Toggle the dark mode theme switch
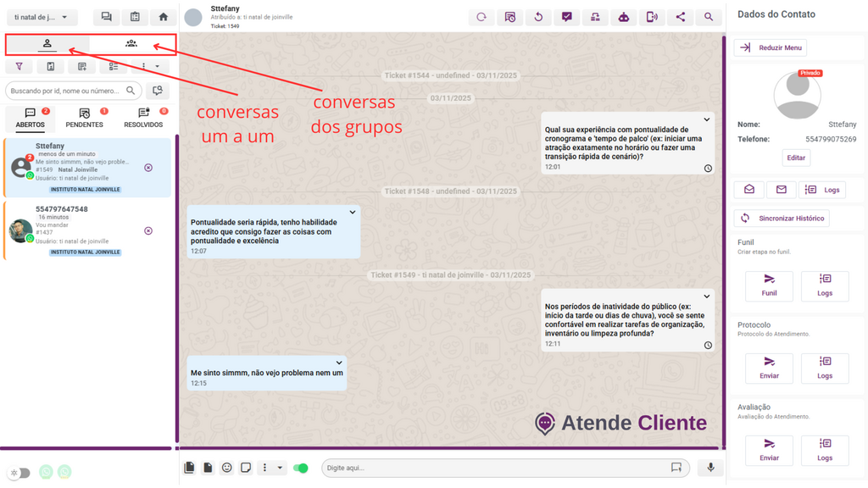868x488 pixels. 19,473
